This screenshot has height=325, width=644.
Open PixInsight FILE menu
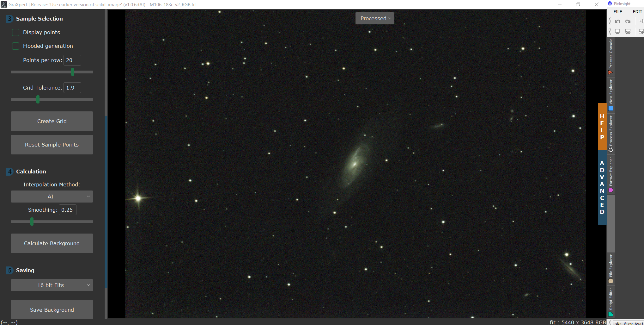[618, 12]
